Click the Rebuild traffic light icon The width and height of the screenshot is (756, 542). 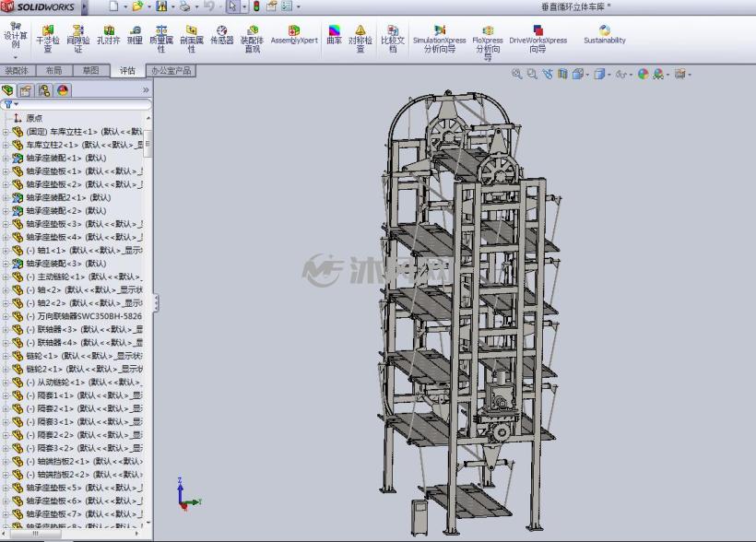[256, 6]
